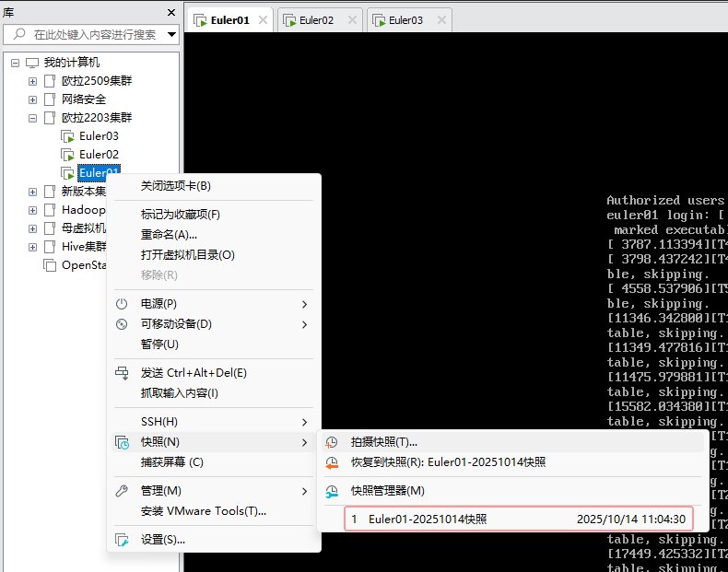The height and width of the screenshot is (572, 728).
Task: Click the Euler02 running VM icon in tree
Action: [x=68, y=155]
